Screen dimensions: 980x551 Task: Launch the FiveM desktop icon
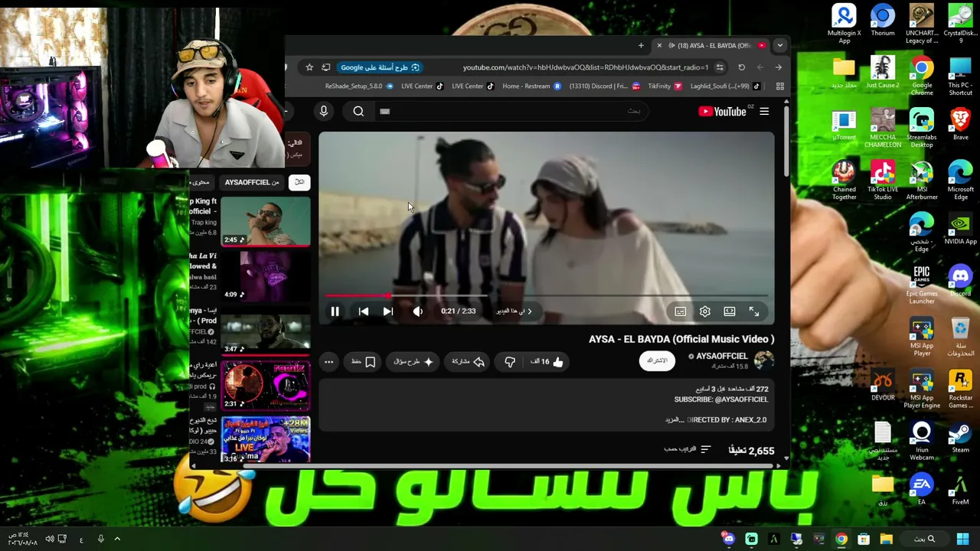[960, 489]
